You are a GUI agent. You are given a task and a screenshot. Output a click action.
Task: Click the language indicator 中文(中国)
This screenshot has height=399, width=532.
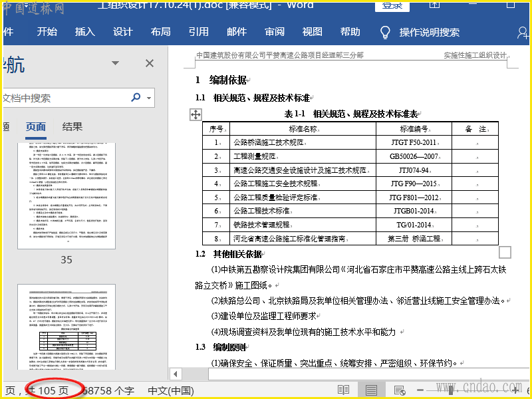tap(171, 391)
